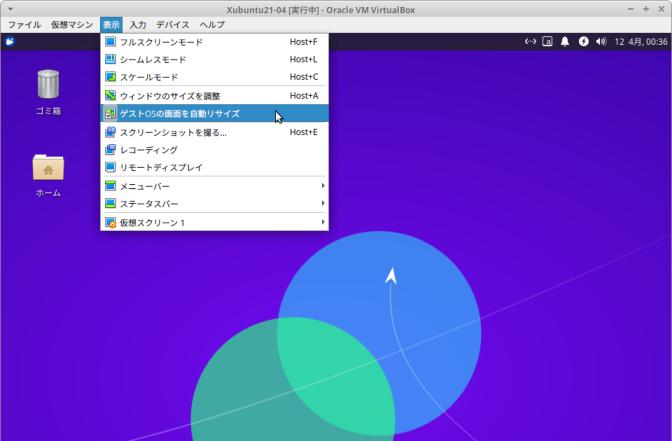Click the Remote Display (リモートディスプレイ) icon
672x441 pixels.
(x=111, y=167)
